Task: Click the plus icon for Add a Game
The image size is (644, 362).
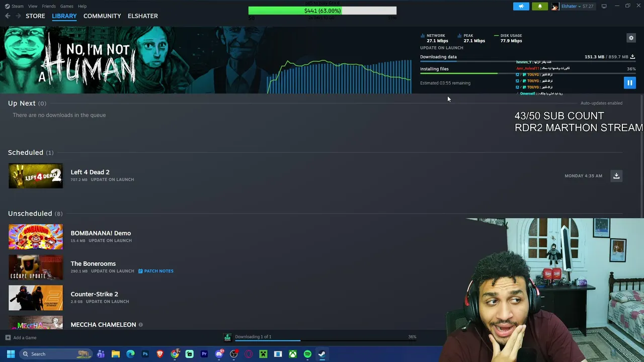Action: pos(8,338)
